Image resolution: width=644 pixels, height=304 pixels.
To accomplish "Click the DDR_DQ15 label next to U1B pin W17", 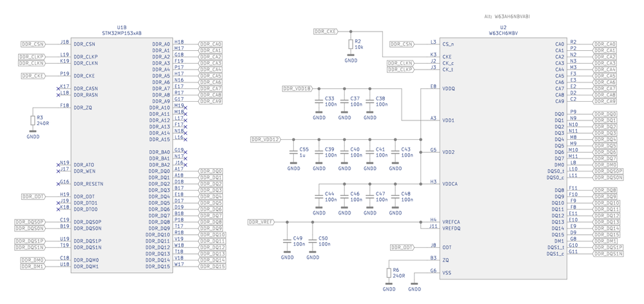I will [x=212, y=267].
